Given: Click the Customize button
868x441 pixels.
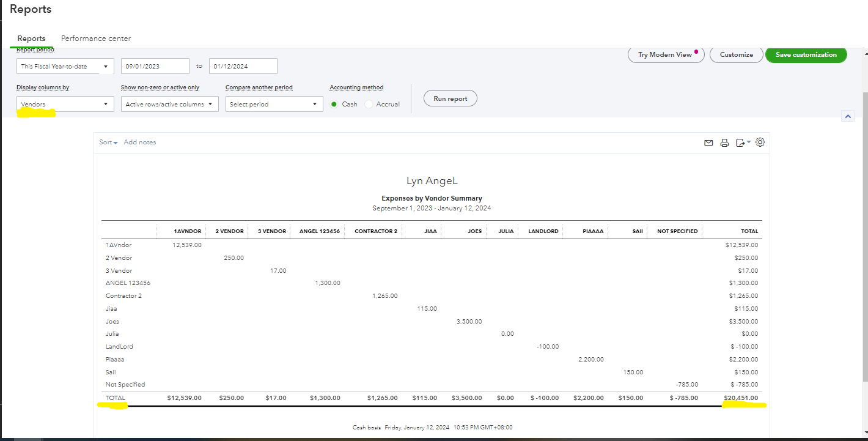Looking at the screenshot, I should (736, 54).
